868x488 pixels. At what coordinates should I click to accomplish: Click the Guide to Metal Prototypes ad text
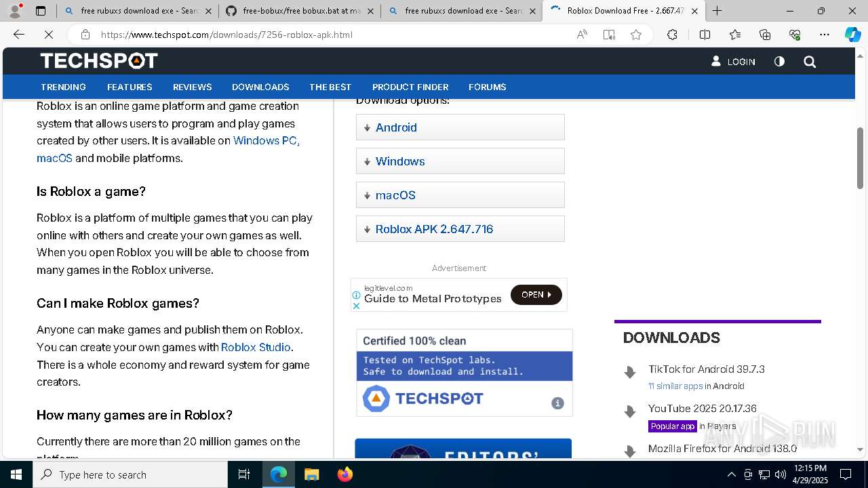[433, 299]
